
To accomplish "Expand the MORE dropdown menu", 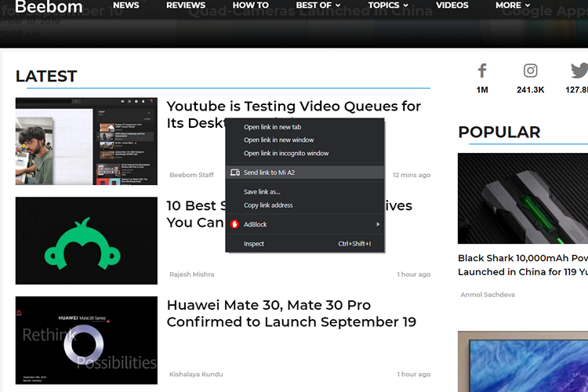I will (x=513, y=5).
